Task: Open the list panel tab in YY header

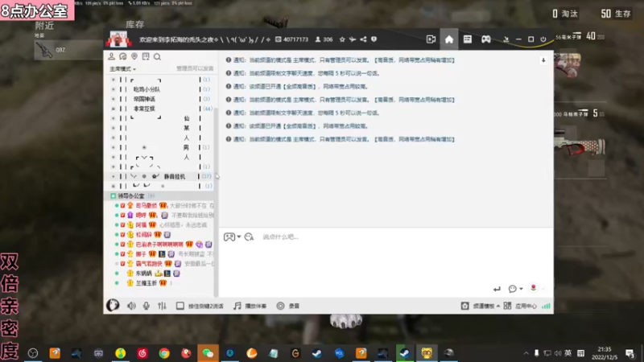Action: pyautogui.click(x=468, y=39)
